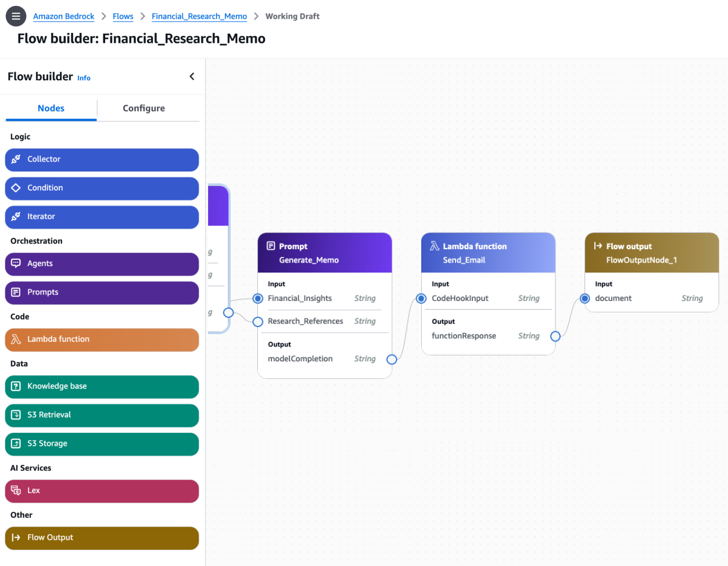Screen dimensions: 728x566
Task: Click the document input connector
Action: click(x=585, y=299)
